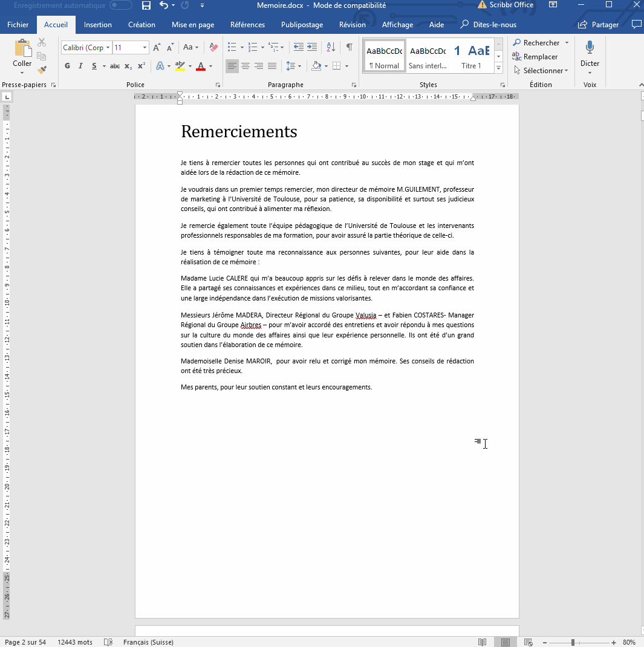This screenshot has height=647, width=644.
Task: Open text effects and typography
Action: click(160, 66)
